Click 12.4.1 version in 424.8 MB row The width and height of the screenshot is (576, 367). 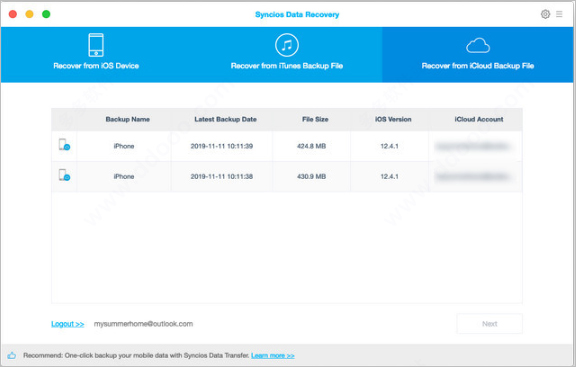coord(389,146)
